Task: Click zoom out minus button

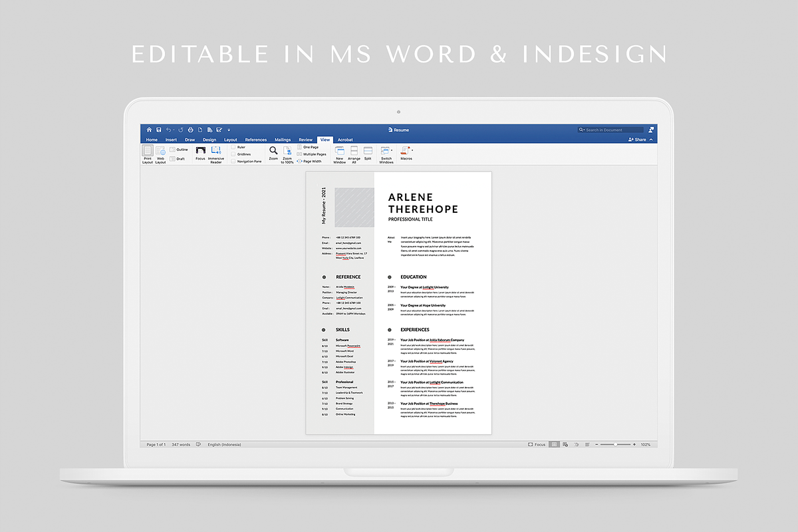Action: coord(597,444)
